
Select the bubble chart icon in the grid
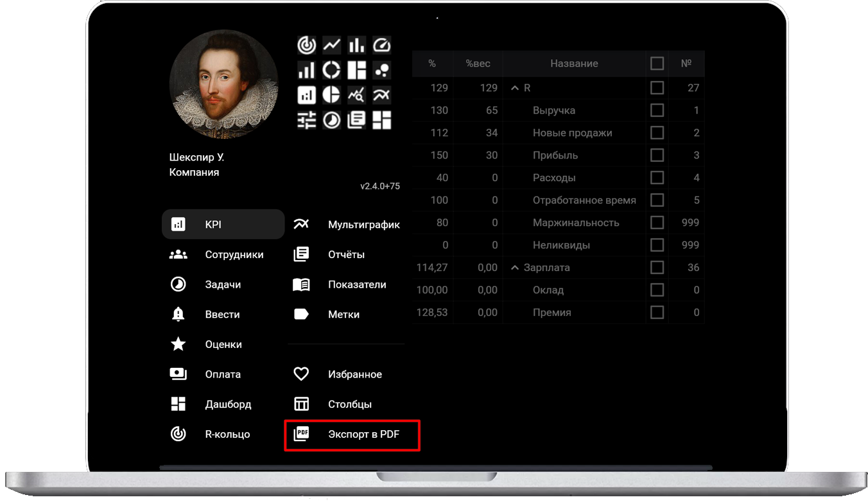point(381,70)
